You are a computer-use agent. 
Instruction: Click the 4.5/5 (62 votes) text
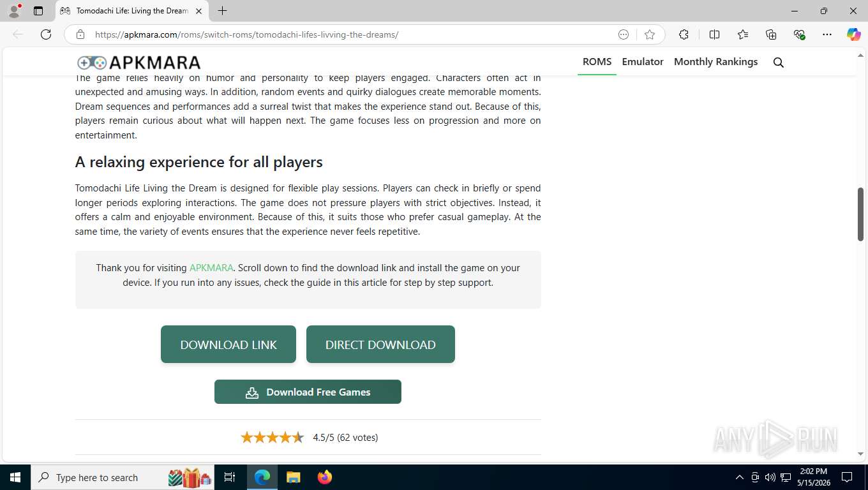(345, 438)
